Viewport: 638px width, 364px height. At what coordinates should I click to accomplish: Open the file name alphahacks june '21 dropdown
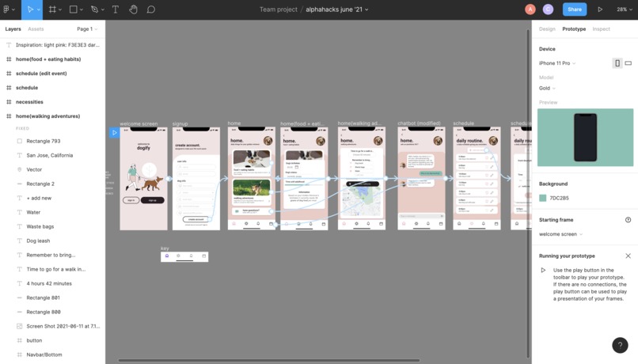pyautogui.click(x=337, y=9)
